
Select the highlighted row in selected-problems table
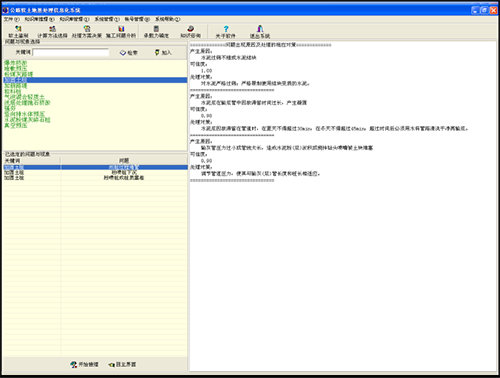pyautogui.click(x=95, y=167)
